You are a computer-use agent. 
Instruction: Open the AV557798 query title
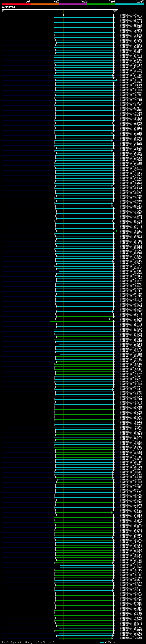(8, 7)
